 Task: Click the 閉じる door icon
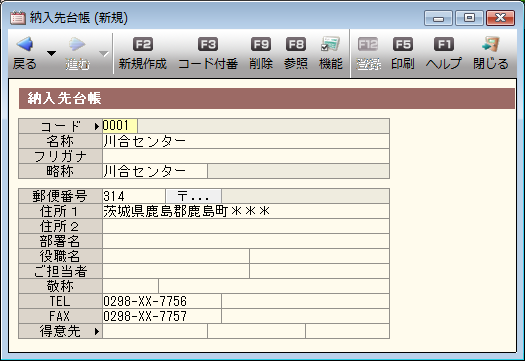point(491,44)
